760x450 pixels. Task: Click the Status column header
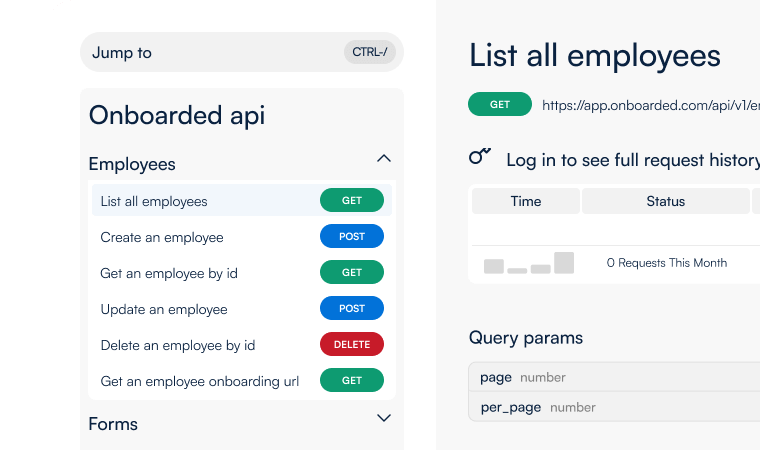tap(665, 201)
